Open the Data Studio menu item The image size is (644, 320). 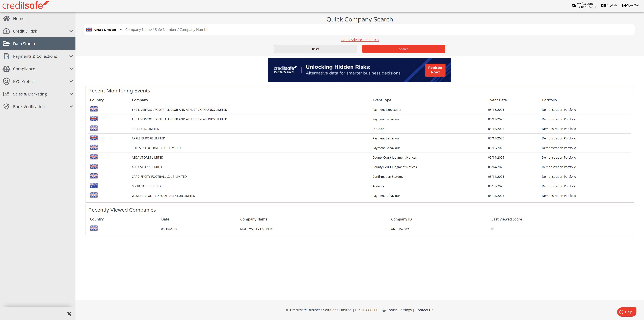[x=38, y=43]
